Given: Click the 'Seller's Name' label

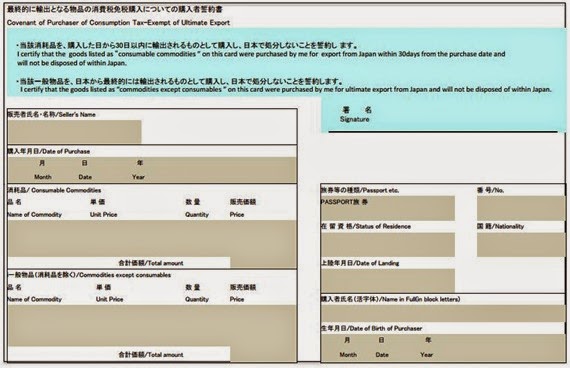Looking at the screenshot, I should (51, 115).
